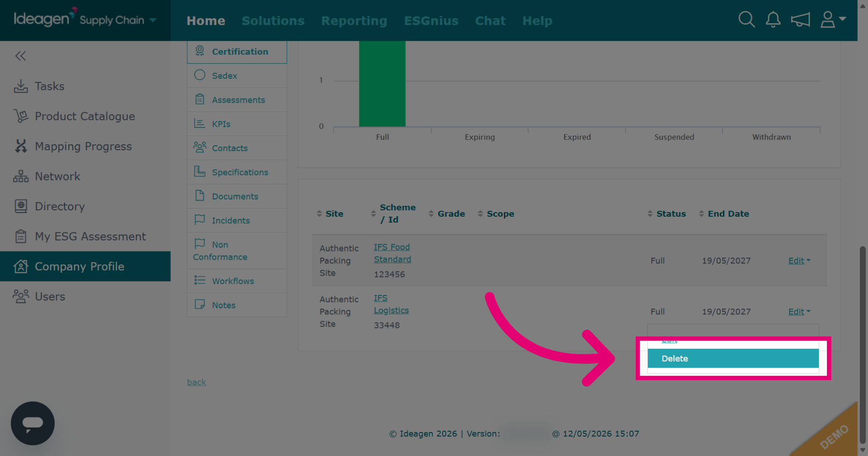Click the Suspended chart axis label
Screen dimensions: 868x456
click(x=674, y=137)
